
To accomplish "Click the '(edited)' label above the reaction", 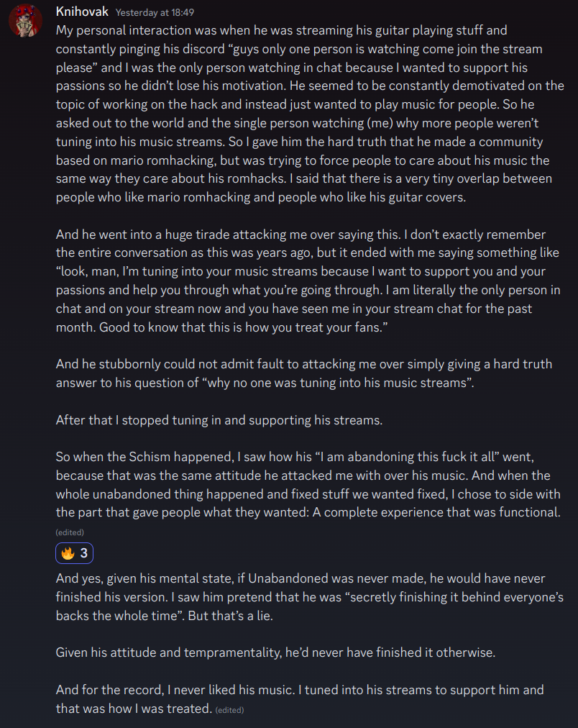I will click(70, 532).
